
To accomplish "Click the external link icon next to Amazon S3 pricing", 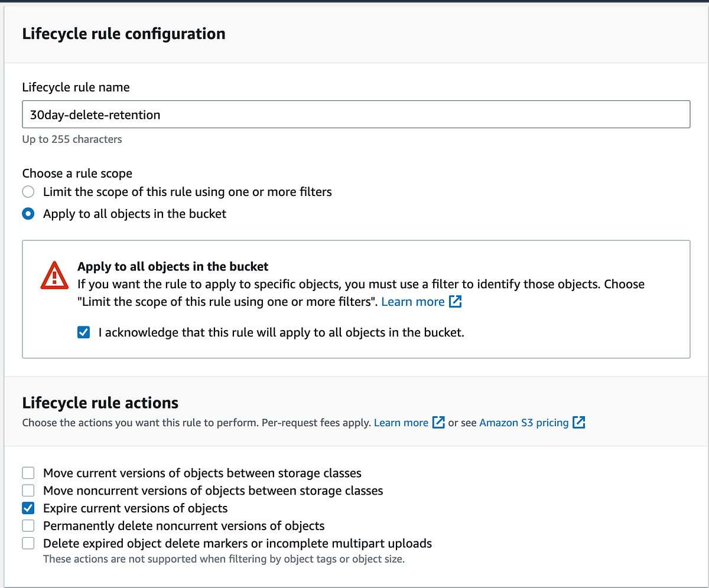I will pos(578,422).
